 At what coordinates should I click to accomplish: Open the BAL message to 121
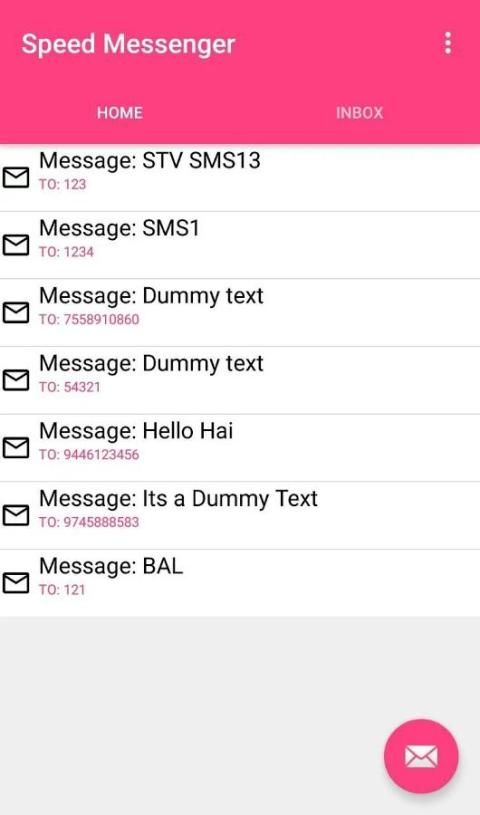[240, 583]
